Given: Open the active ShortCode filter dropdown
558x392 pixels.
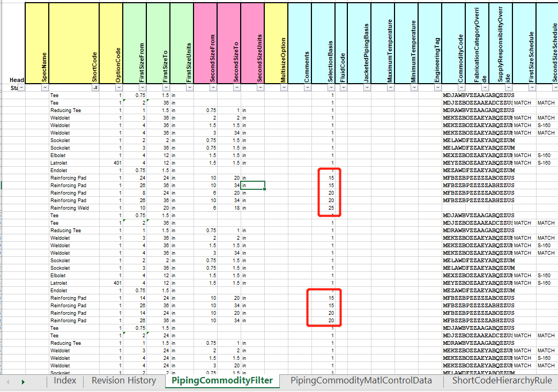Looking at the screenshot, I should pos(95,87).
